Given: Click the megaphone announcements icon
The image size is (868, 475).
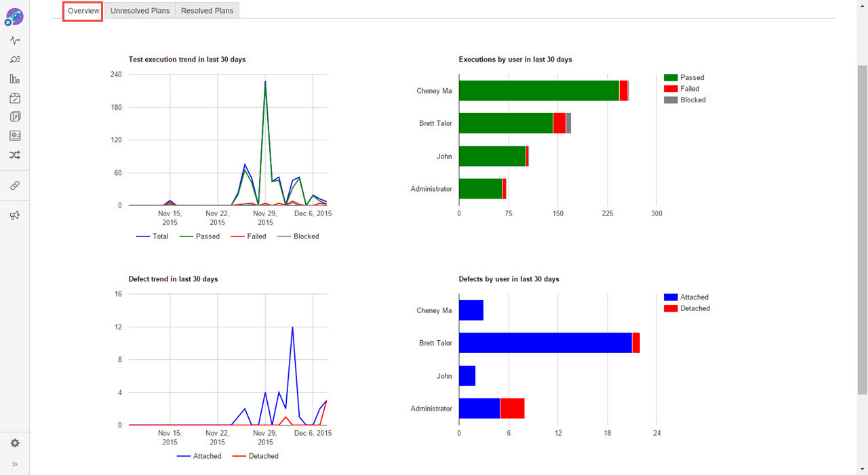Looking at the screenshot, I should [x=15, y=215].
